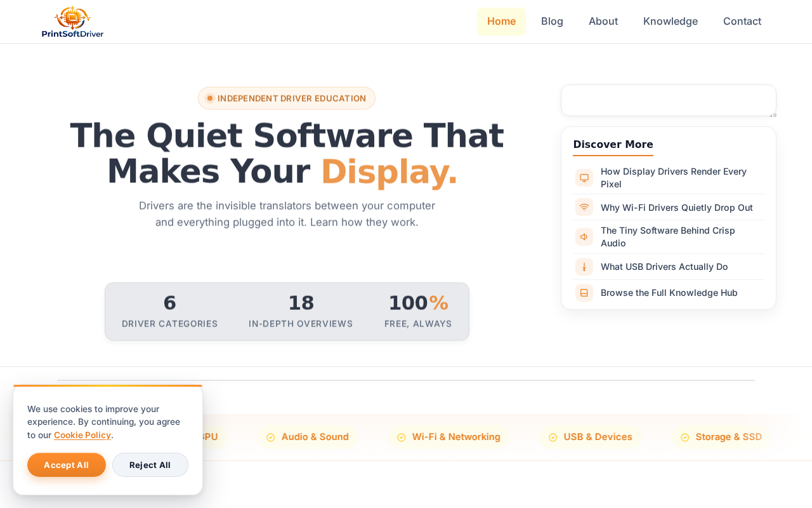Select the Storage & SSD category chip
This screenshot has height=508, width=812.
click(x=721, y=437)
